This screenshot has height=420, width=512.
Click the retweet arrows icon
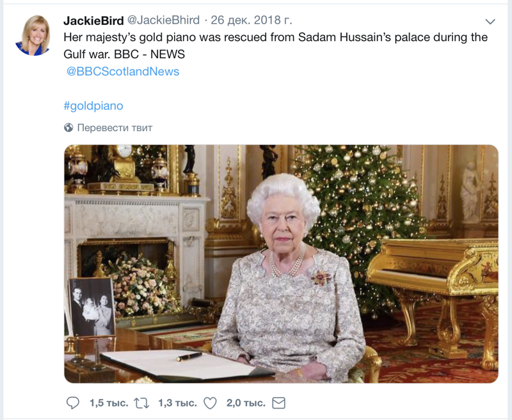(142, 403)
